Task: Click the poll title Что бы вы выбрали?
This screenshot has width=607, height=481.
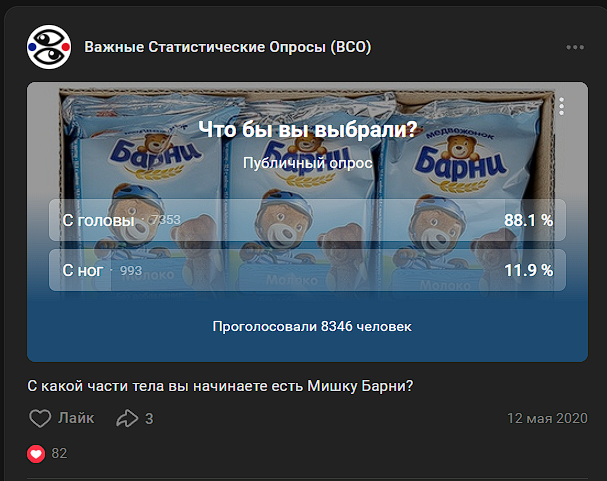Action: tap(308, 129)
